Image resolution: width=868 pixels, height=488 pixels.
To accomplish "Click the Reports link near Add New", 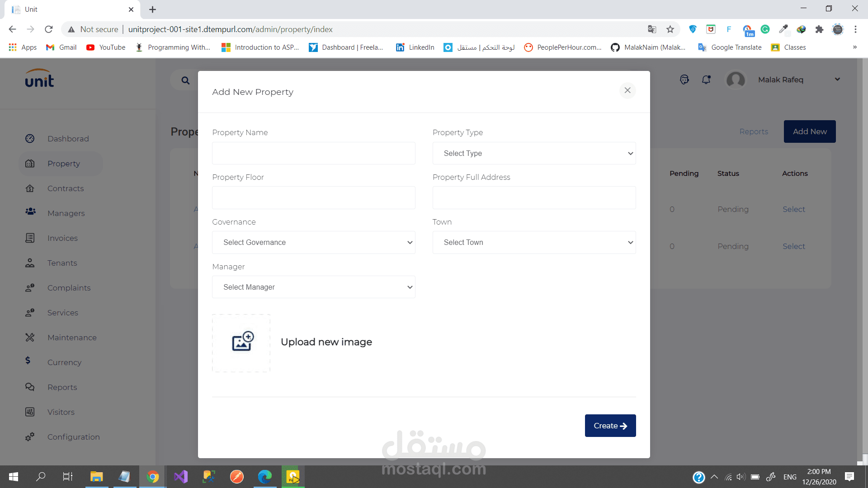I will pos(754,131).
